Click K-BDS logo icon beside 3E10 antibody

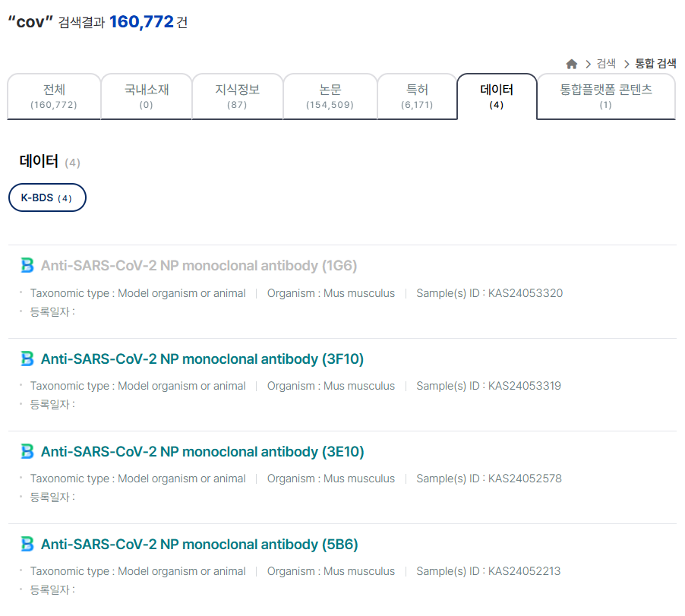[x=27, y=451]
